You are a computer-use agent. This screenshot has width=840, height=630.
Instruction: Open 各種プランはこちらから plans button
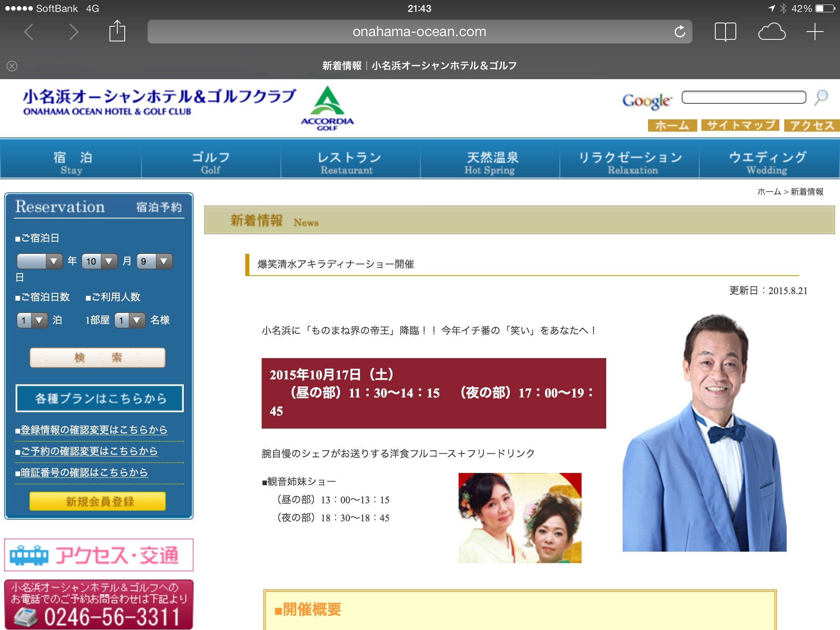tap(100, 398)
